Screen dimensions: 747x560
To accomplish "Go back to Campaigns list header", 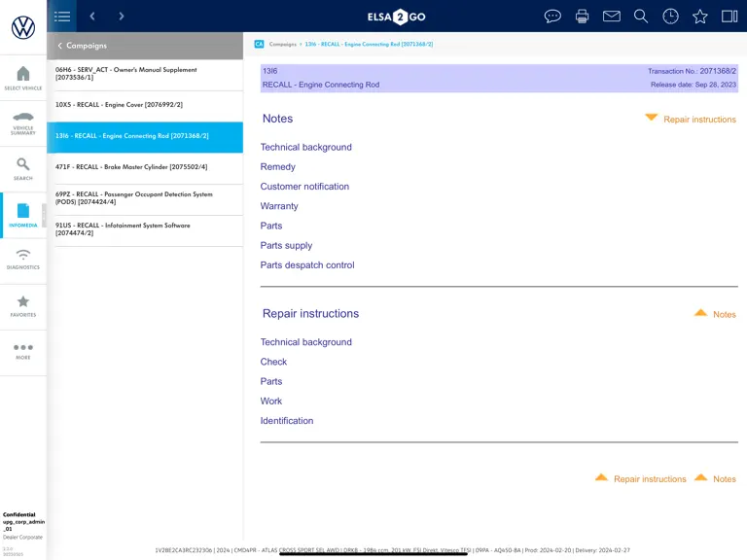I will coord(145,46).
